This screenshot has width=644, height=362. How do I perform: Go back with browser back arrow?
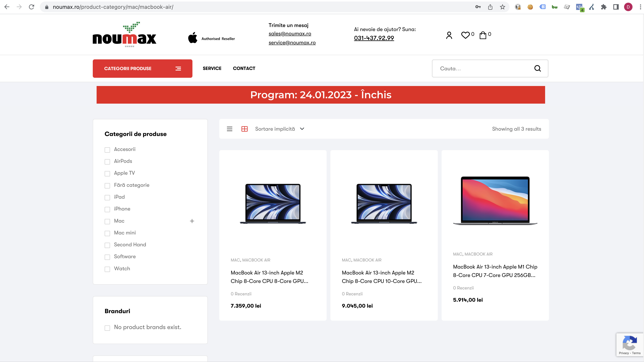[7, 7]
